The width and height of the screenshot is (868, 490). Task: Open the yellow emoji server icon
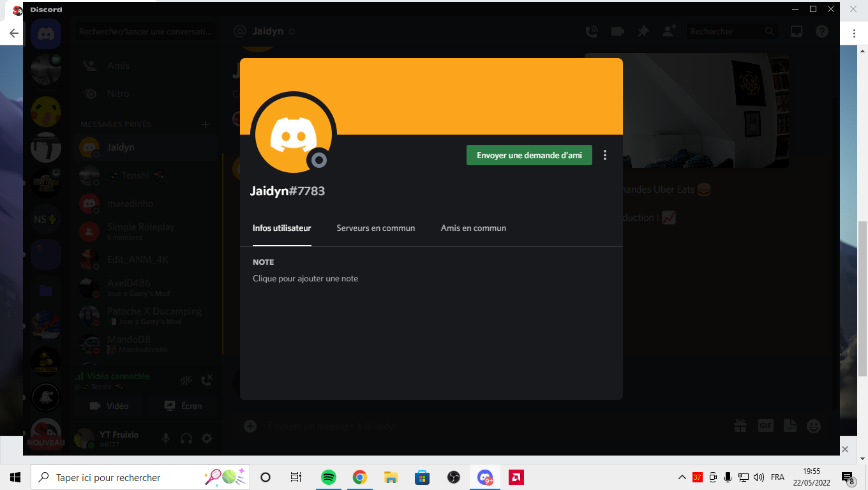[x=46, y=112]
